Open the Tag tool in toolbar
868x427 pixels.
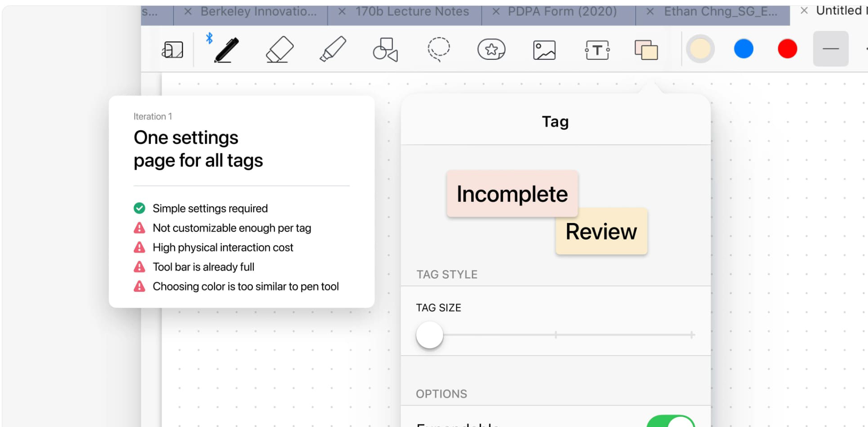point(646,50)
